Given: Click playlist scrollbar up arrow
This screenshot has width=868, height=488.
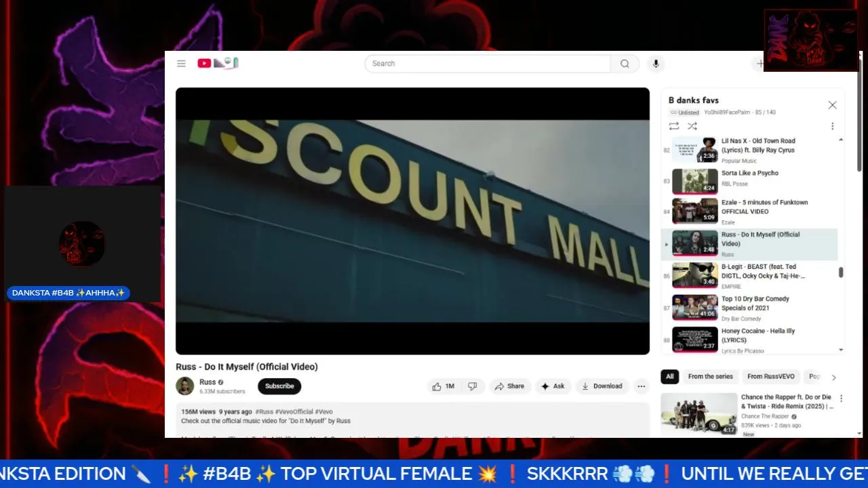Looking at the screenshot, I should pos(841,140).
